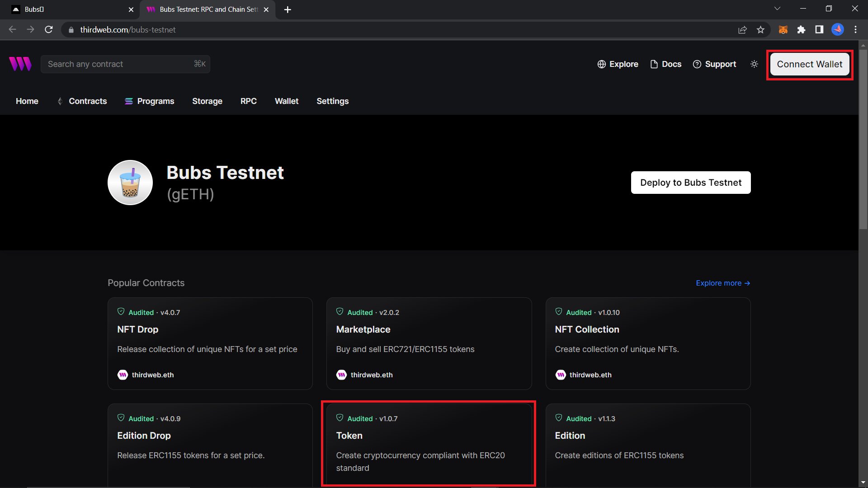Open the Contracts navigation menu

pos(87,101)
